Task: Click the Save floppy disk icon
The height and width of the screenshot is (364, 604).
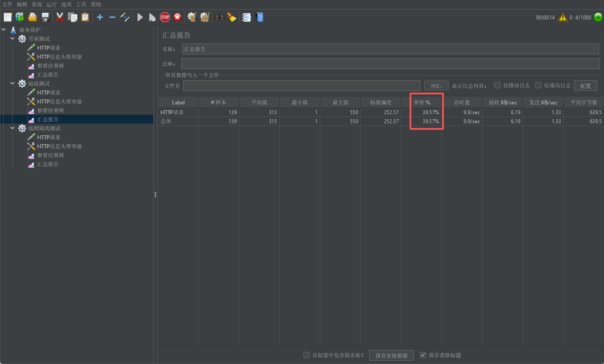Action: coord(45,17)
